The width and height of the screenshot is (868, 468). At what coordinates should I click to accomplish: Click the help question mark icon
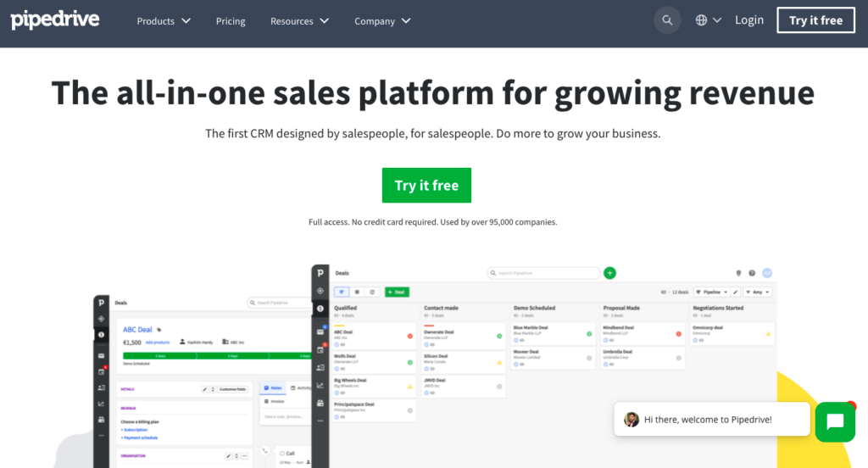(x=751, y=273)
